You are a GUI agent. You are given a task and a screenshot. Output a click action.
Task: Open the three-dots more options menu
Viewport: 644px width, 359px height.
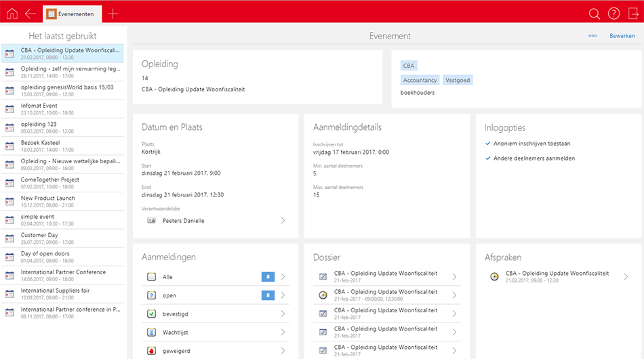coord(592,36)
